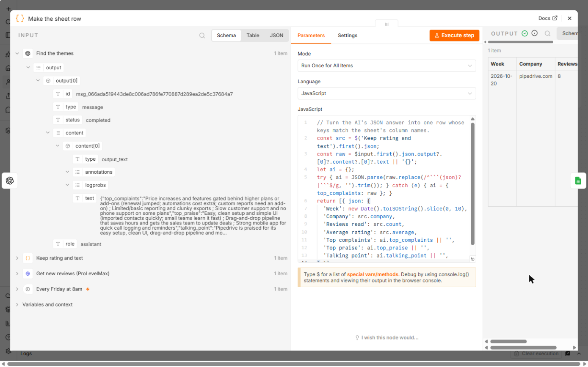Open the next Google Sheets node from the right edge
This screenshot has width=588, height=367.
[578, 181]
